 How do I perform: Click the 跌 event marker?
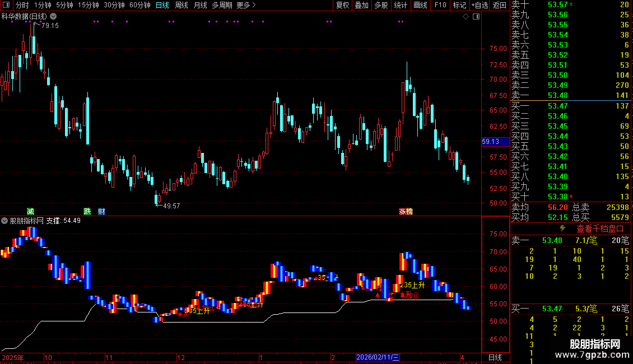pos(87,212)
